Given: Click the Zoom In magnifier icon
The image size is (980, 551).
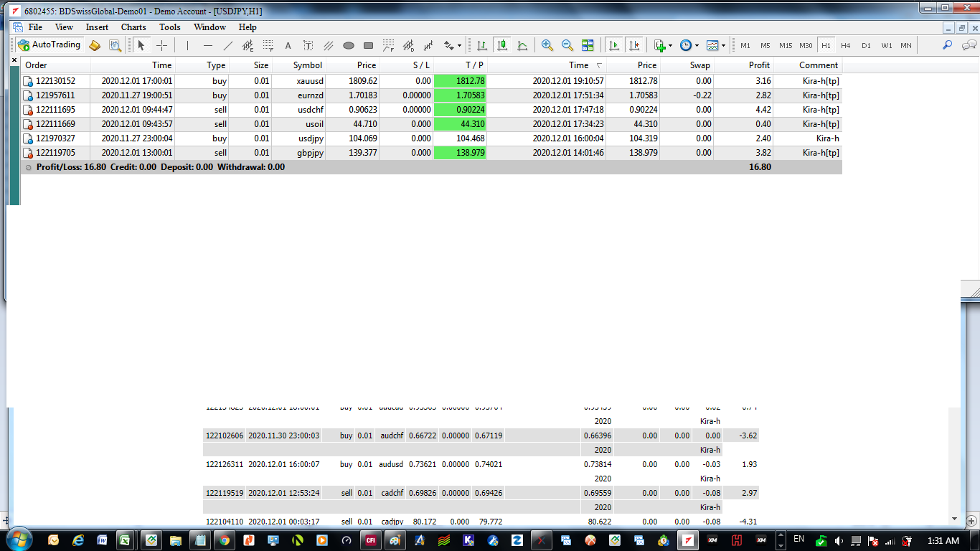Looking at the screenshot, I should tap(547, 45).
